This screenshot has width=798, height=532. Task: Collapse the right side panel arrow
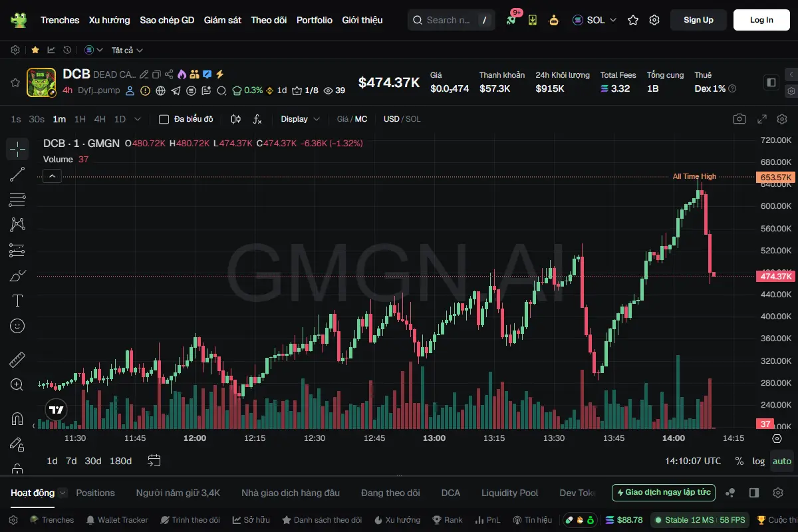tap(791, 74)
